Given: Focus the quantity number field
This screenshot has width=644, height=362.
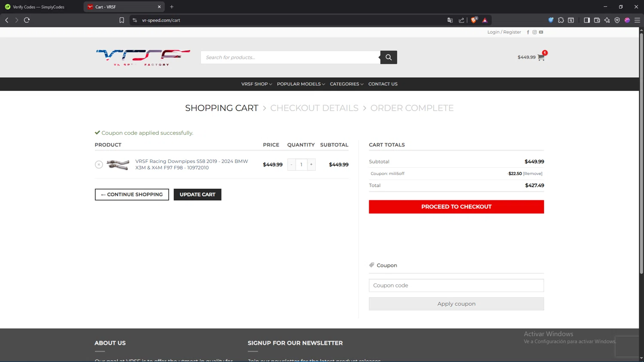Looking at the screenshot, I should tap(301, 165).
